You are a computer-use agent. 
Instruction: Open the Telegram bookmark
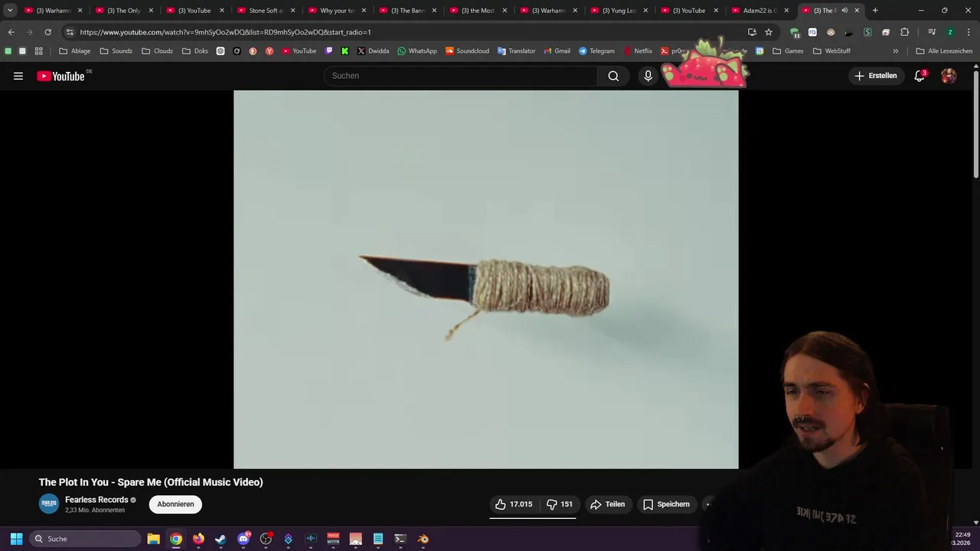click(596, 51)
